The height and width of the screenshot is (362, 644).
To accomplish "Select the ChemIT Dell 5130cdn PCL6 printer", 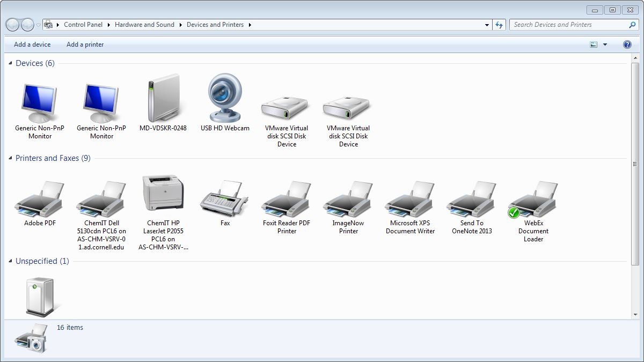I will (101, 199).
